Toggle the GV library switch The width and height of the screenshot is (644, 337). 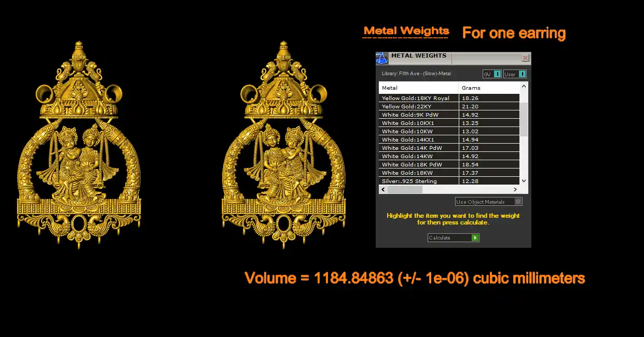coord(497,74)
